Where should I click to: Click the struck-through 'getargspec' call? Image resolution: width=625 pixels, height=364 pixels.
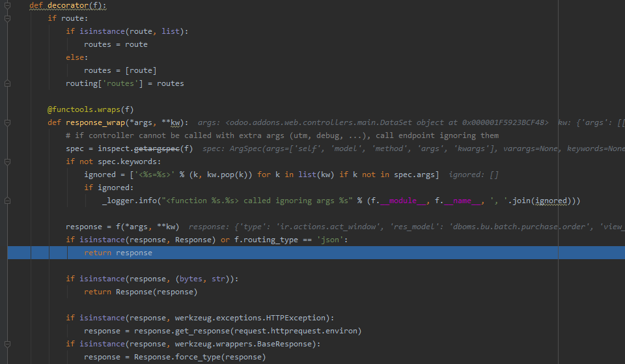point(157,148)
